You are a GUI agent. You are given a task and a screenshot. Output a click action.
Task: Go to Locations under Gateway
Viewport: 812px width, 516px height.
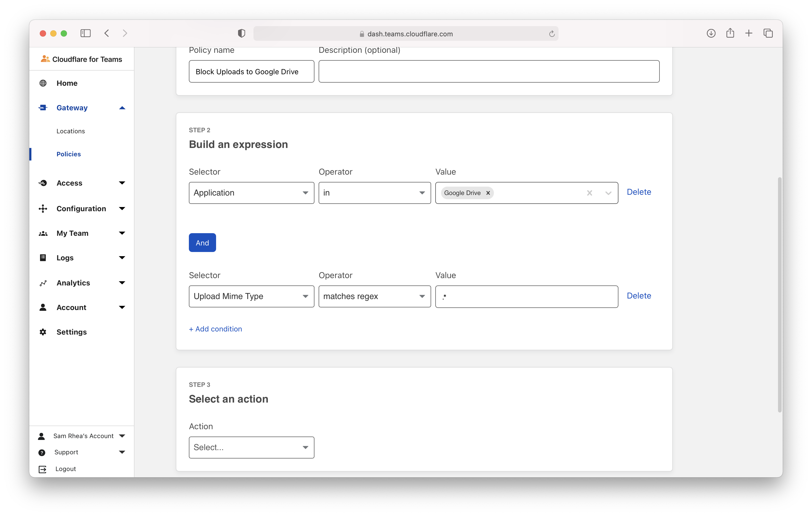click(71, 131)
